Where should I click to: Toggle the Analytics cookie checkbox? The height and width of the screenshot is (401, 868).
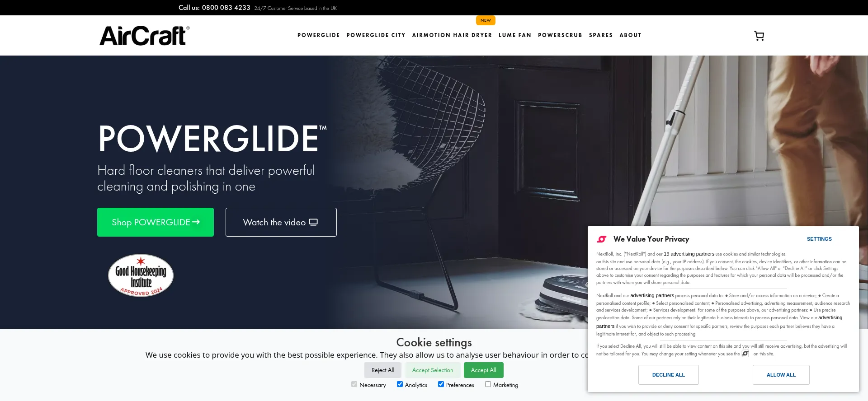pyautogui.click(x=400, y=384)
